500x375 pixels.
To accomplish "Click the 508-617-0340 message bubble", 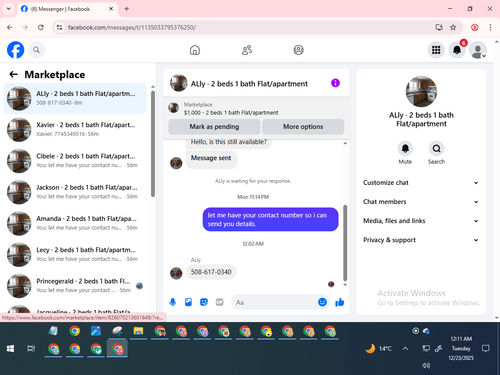I will (x=211, y=272).
